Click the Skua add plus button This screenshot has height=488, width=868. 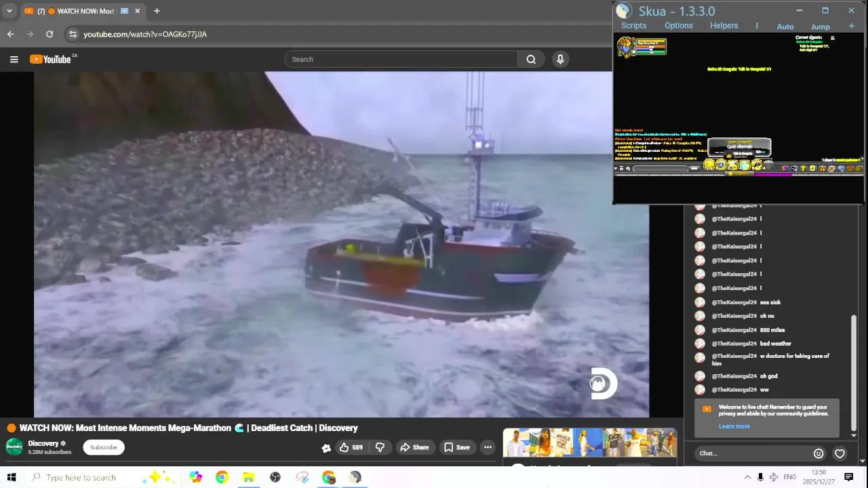coord(852,26)
